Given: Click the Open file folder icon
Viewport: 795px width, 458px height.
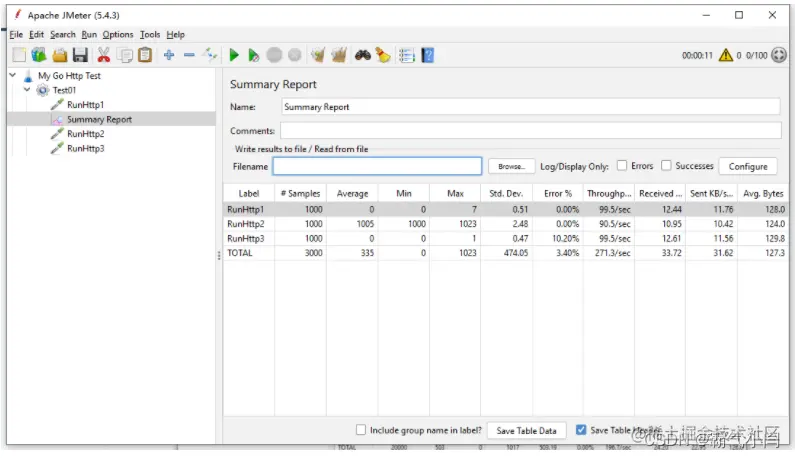Looking at the screenshot, I should point(60,55).
